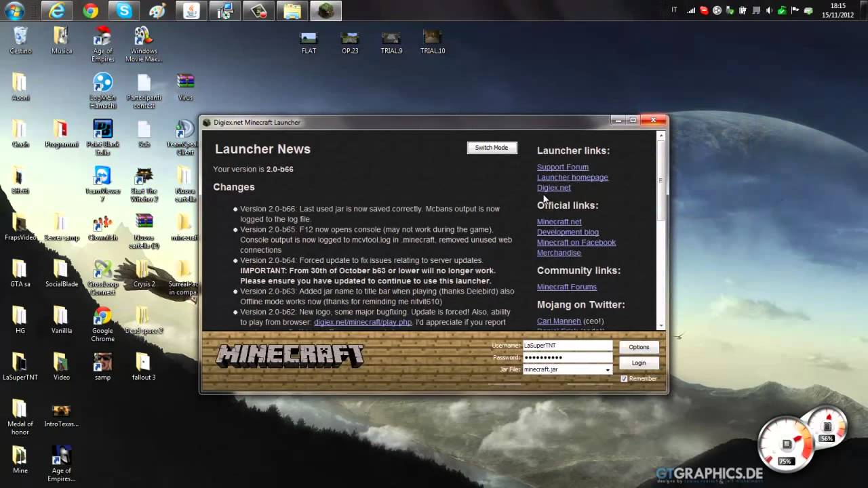This screenshot has width=868, height=488.
Task: Open the LaSuperTNT folder on desktop
Action: [x=20, y=367]
